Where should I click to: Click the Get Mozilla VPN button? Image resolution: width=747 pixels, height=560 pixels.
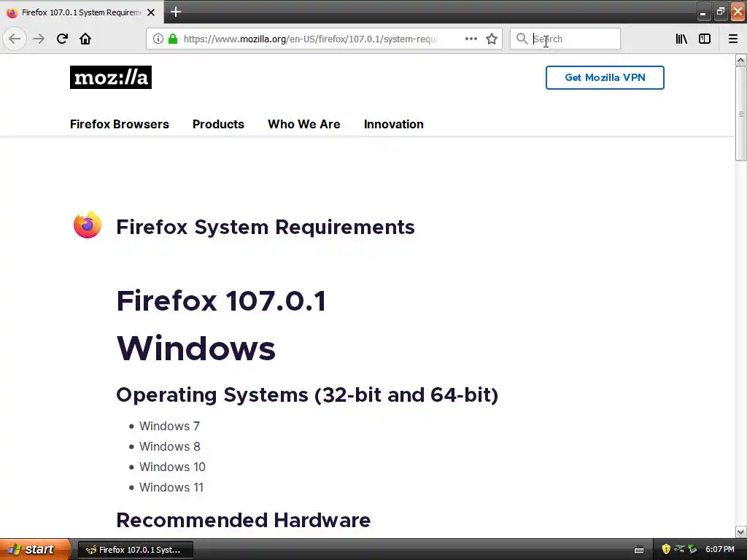click(x=605, y=77)
